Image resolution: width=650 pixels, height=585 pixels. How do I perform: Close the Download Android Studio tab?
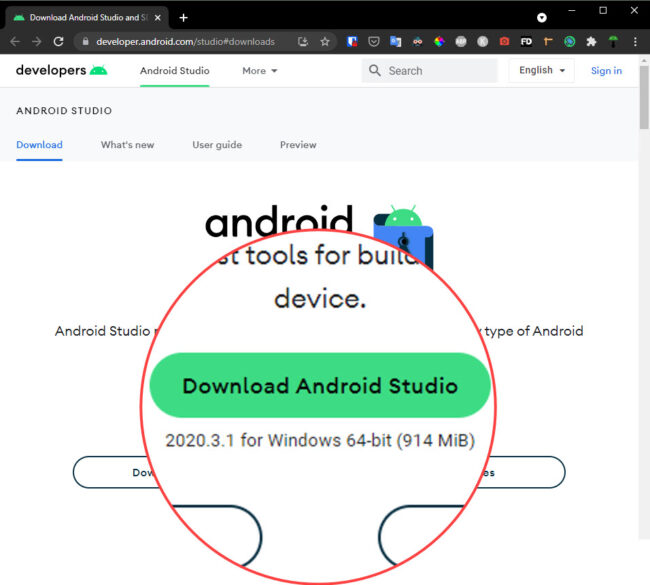pos(158,18)
